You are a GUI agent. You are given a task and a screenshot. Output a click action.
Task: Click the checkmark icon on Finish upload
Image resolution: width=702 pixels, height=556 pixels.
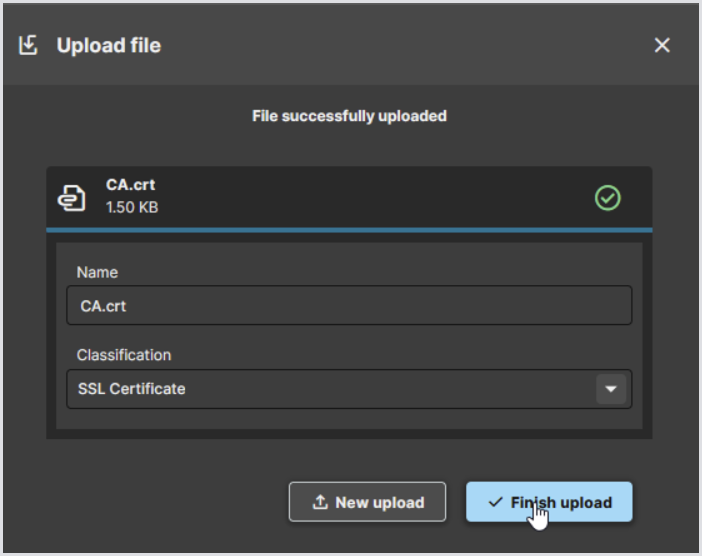[x=496, y=502]
